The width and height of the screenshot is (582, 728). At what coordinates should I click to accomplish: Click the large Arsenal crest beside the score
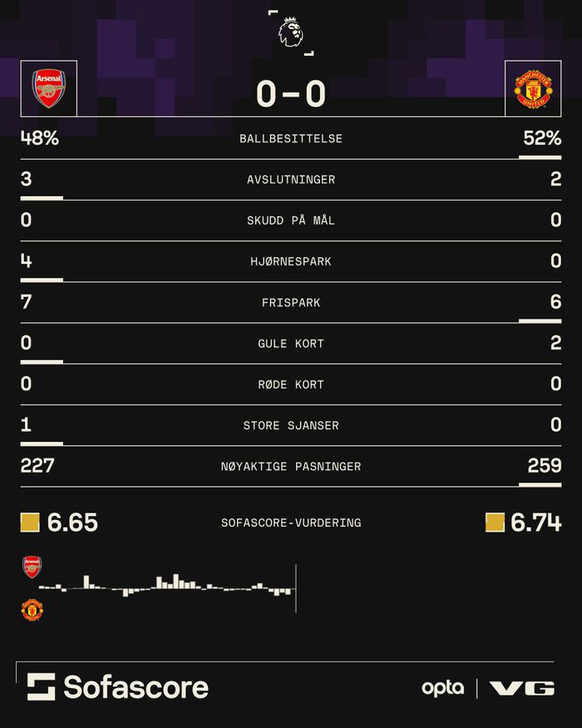[48, 88]
